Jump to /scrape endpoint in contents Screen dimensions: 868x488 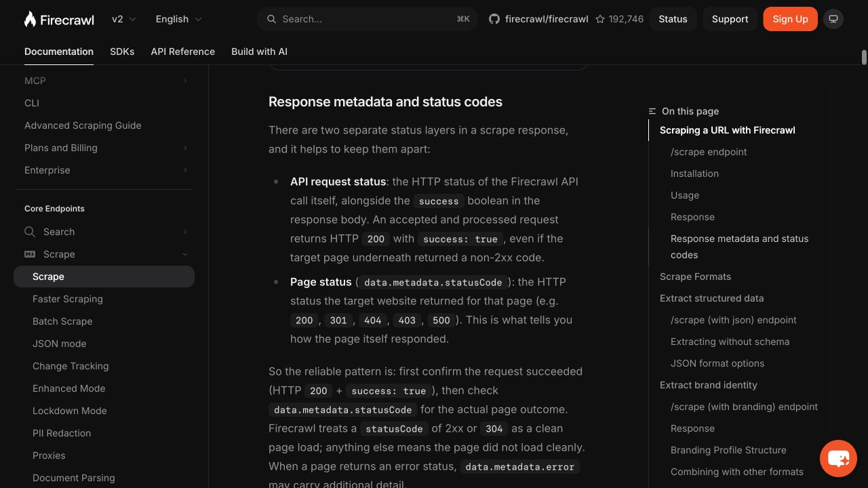[x=709, y=152]
